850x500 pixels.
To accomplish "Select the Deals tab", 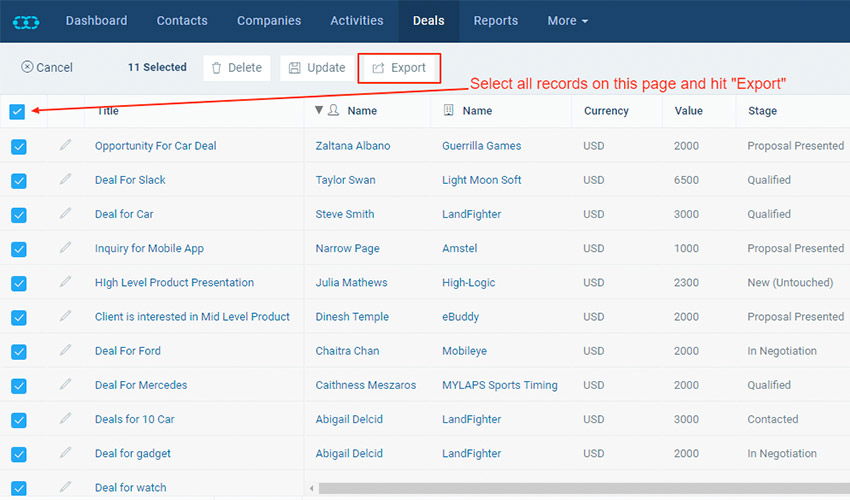I will (429, 21).
